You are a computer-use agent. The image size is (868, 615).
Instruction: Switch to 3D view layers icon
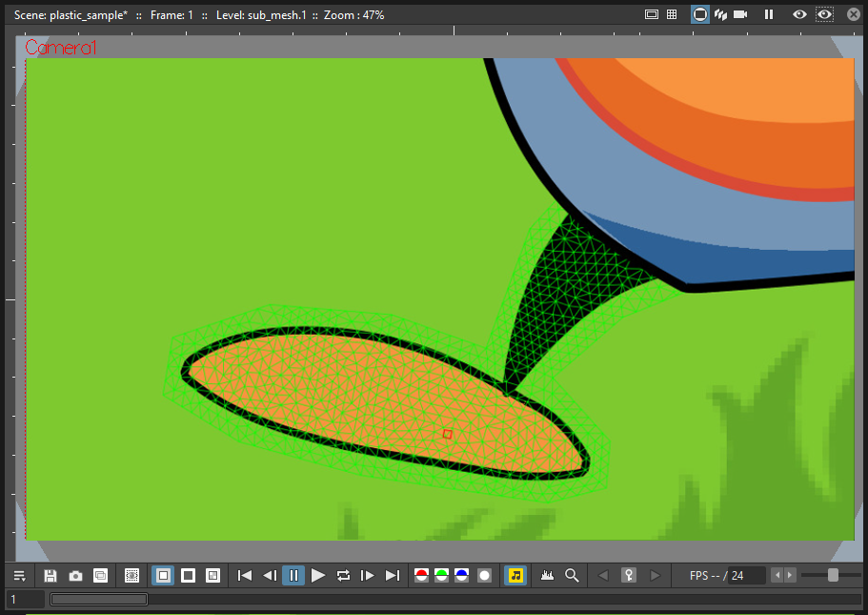(x=720, y=14)
